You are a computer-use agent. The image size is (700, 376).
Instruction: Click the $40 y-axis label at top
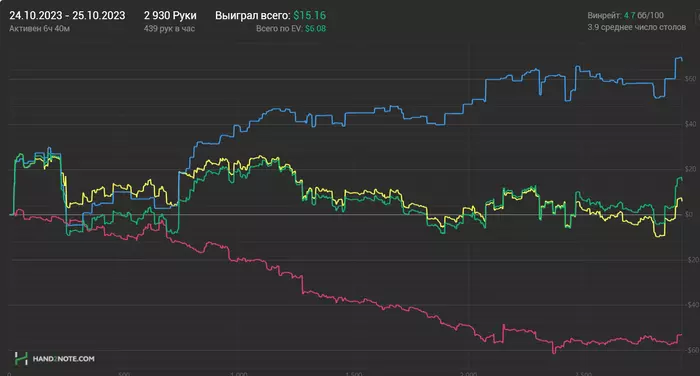[x=690, y=124]
